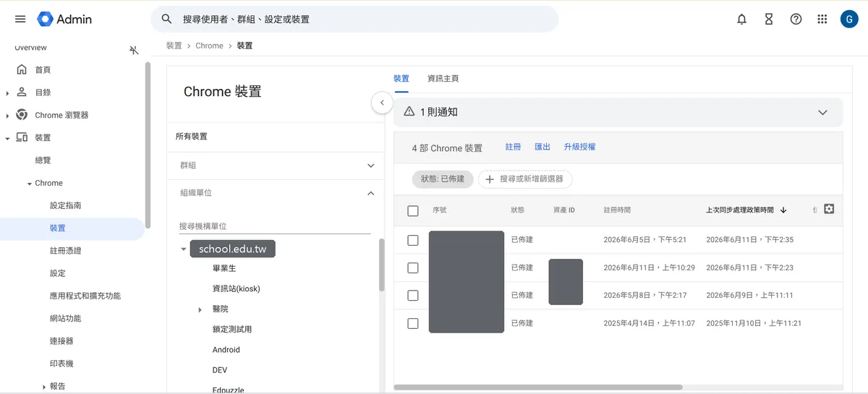Open 總覽 in sidebar
The height and width of the screenshot is (394, 868).
tap(43, 160)
